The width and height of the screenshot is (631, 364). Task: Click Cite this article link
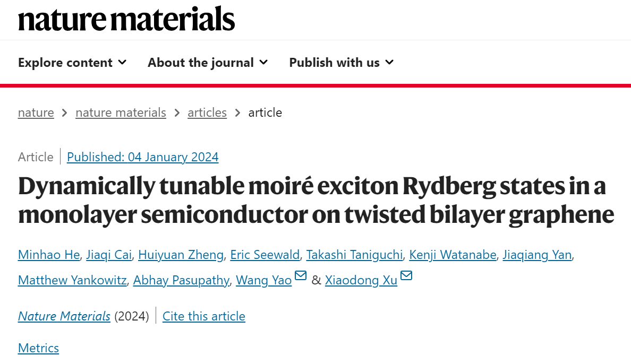(x=204, y=316)
